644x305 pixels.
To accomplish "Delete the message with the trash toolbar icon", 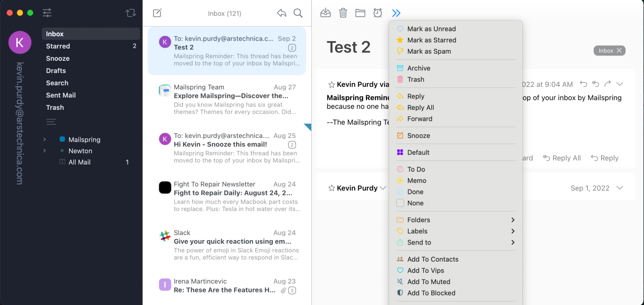I will point(343,13).
